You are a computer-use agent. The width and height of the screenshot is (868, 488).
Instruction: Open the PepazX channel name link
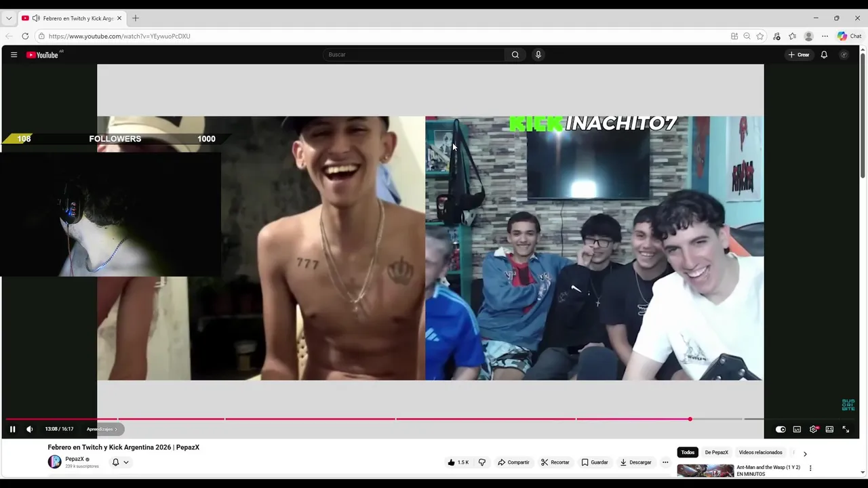(x=75, y=459)
